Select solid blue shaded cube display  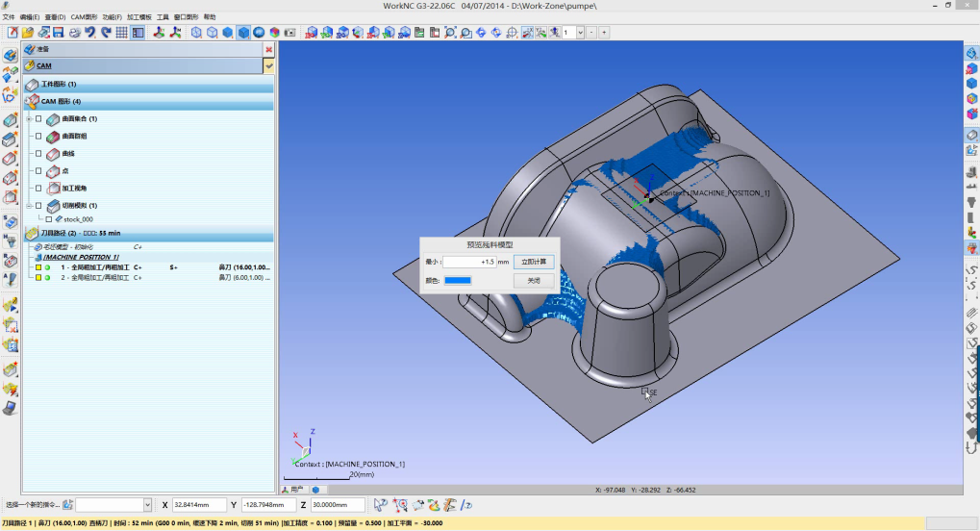coord(228,33)
